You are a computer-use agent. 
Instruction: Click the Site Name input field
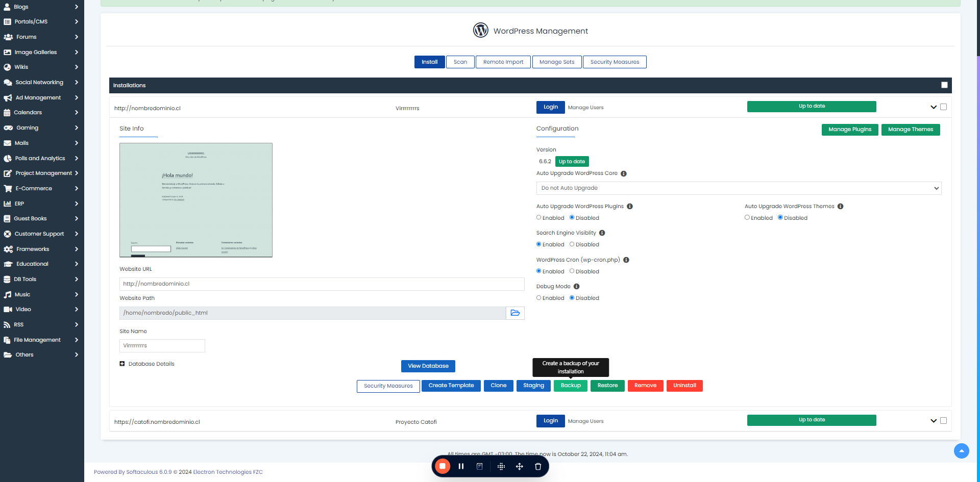[x=162, y=346]
